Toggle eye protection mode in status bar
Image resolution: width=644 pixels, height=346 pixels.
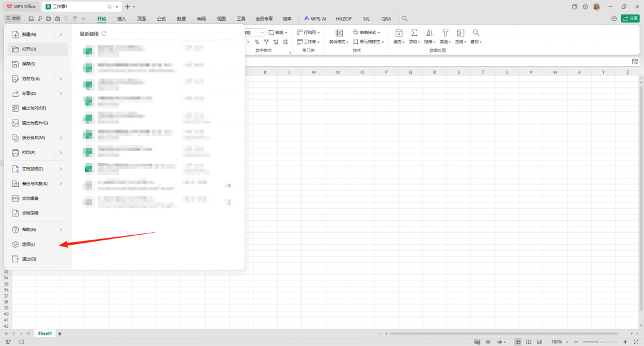click(x=487, y=342)
